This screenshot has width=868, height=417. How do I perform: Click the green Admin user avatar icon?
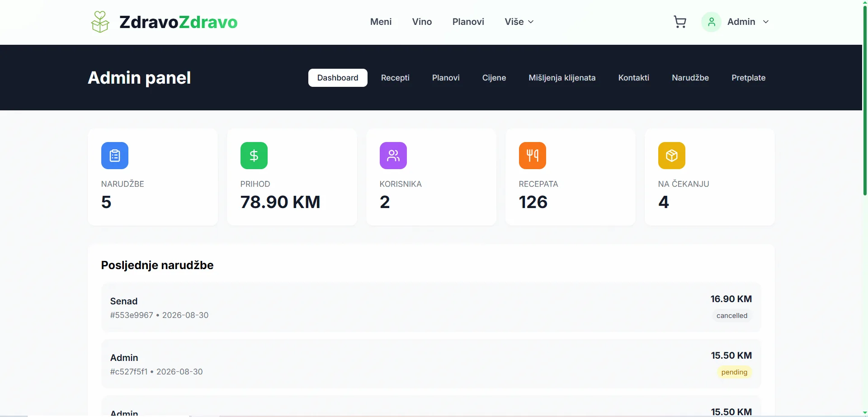click(x=711, y=22)
